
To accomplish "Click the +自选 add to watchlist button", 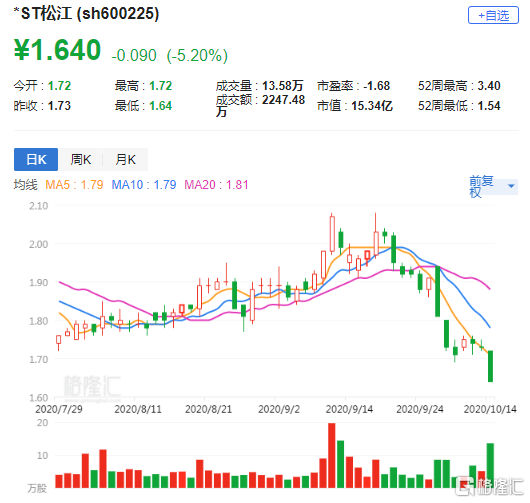I will (493, 15).
